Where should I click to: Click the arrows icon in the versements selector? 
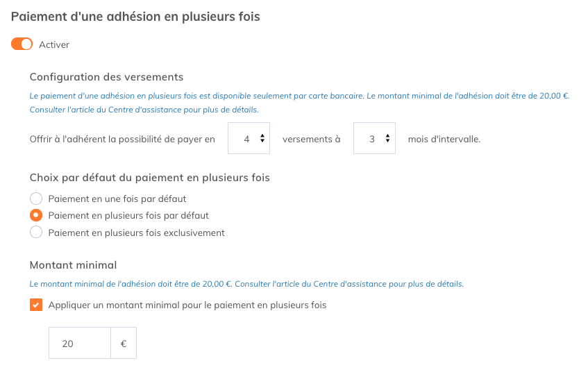(x=262, y=139)
